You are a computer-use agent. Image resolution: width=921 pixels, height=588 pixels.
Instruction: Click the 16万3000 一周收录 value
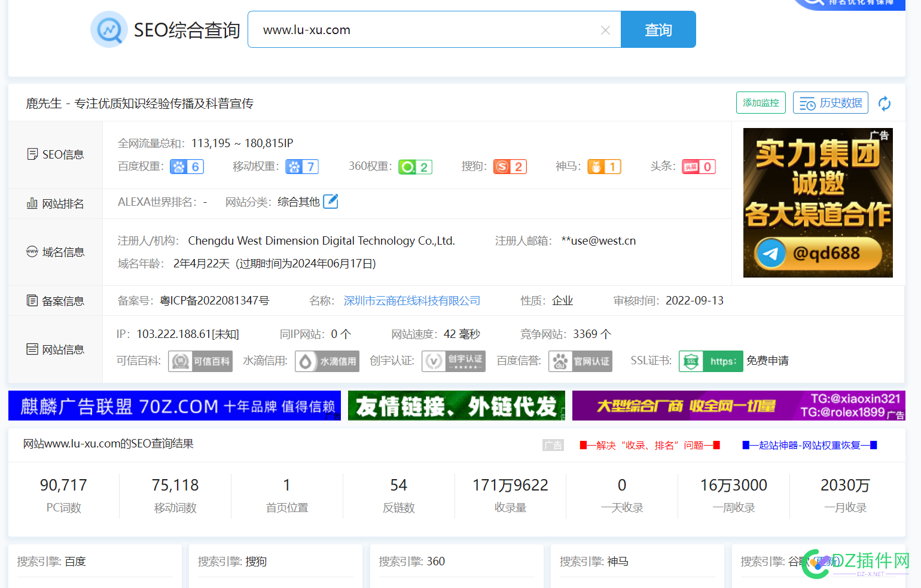(734, 485)
